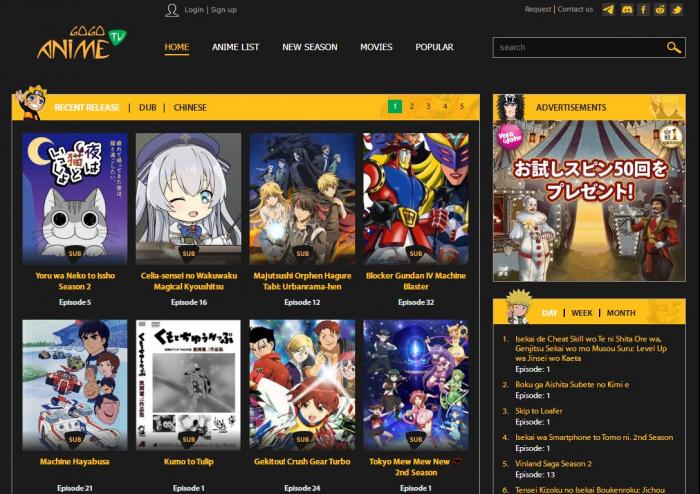The height and width of the screenshot is (494, 700).
Task: Open the Reddit social icon
Action: 660,9
